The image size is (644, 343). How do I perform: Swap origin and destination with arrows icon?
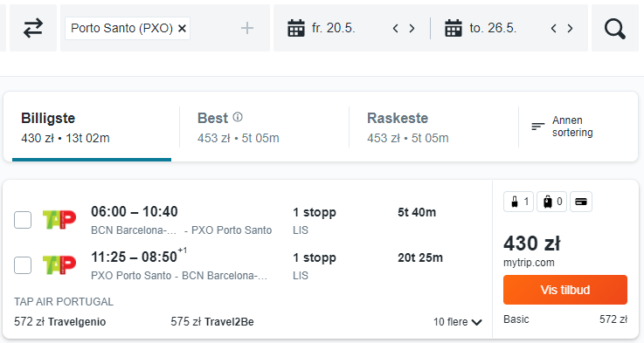pyautogui.click(x=33, y=28)
